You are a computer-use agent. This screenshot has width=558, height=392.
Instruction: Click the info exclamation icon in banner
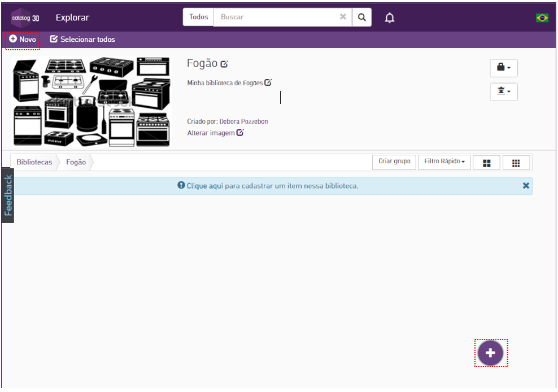[181, 185]
